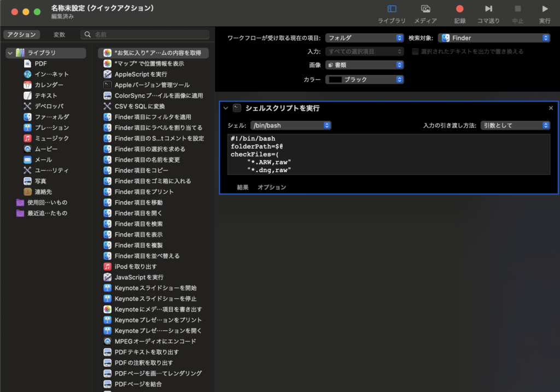Screen dimensions: 560x392
Task: Click inside the shell script code editor
Action: tap(389, 154)
